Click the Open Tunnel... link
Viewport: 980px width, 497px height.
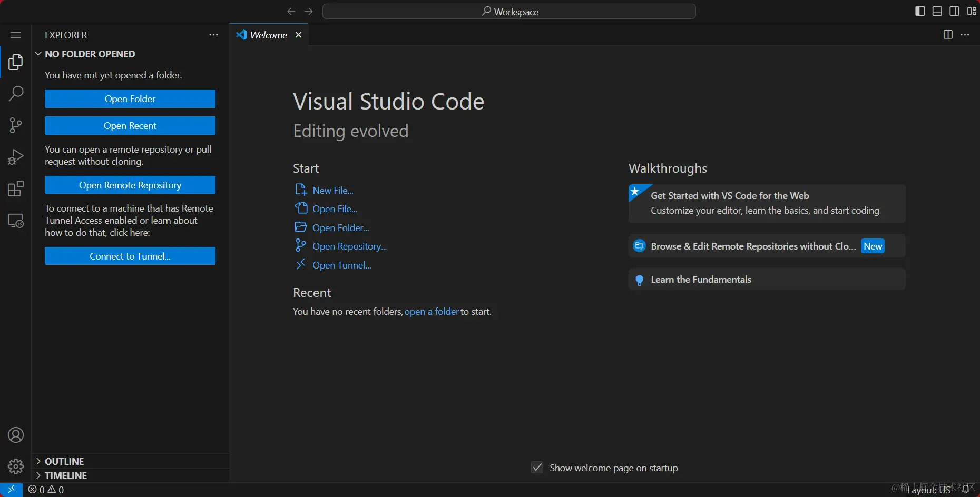(341, 265)
